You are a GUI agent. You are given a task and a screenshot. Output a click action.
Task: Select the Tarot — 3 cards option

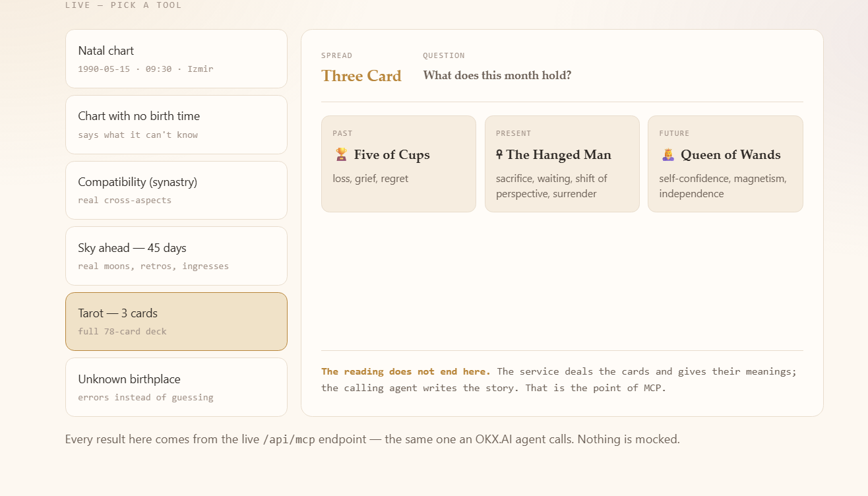[176, 321]
